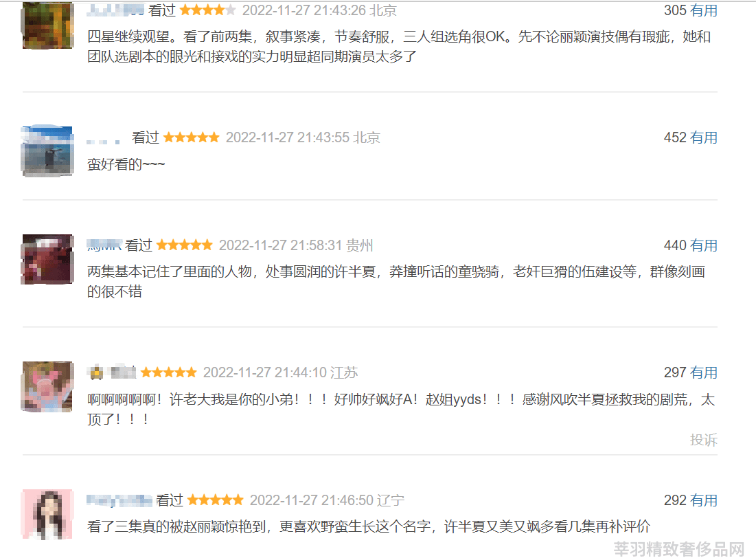
Task: Open username of the 21:43:26 北京 reviewer
Action: (x=116, y=10)
